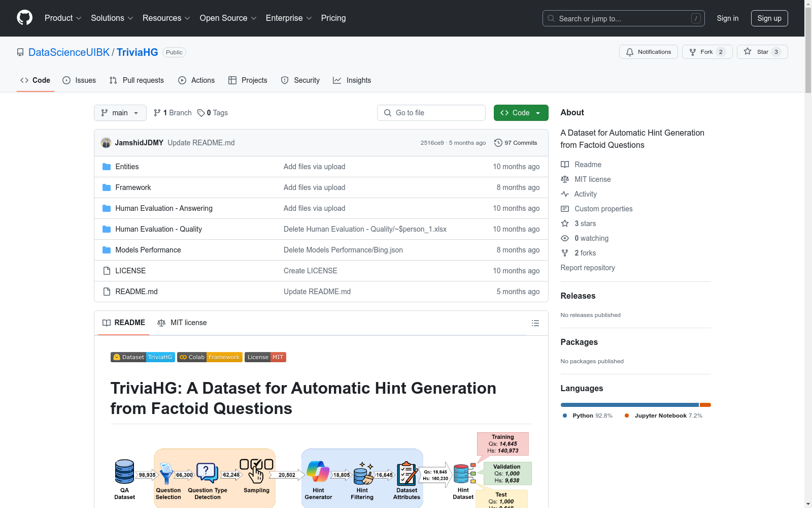Click the eye icon beside 0 watching
This screenshot has width=812, height=508.
pos(565,238)
